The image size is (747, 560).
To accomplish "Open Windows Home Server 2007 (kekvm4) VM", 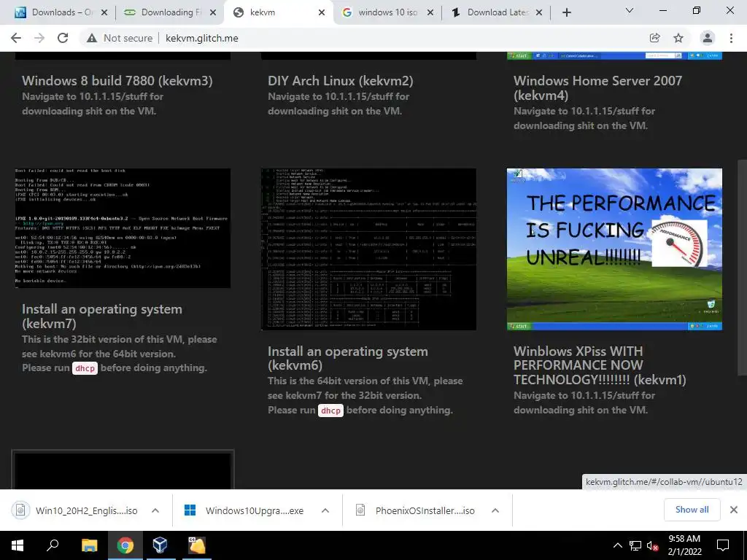I will coord(597,88).
